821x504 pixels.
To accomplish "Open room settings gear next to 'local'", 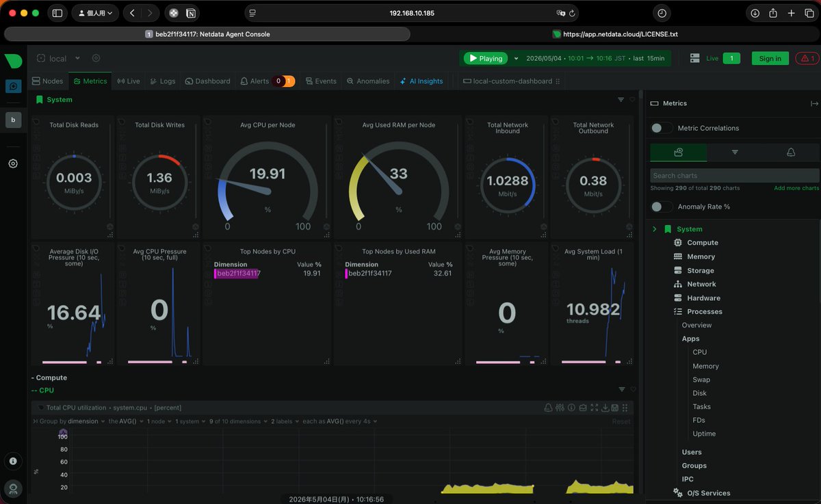I will point(96,58).
